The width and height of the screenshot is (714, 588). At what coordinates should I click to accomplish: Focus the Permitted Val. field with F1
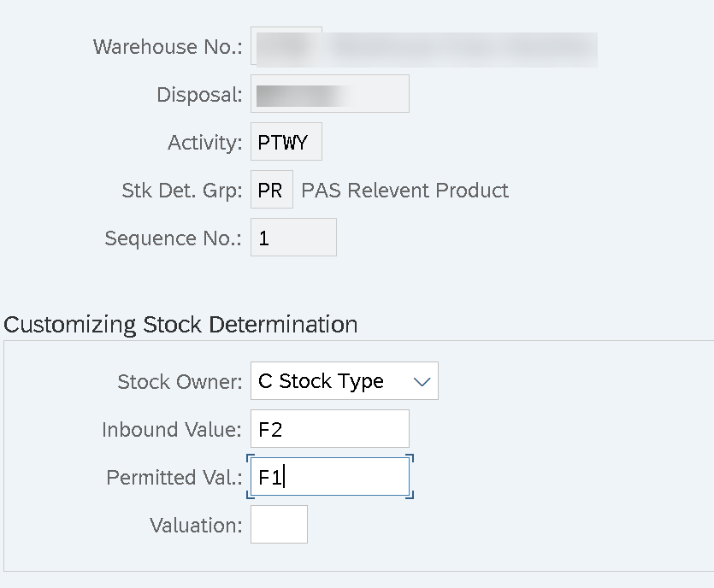pyautogui.click(x=330, y=477)
